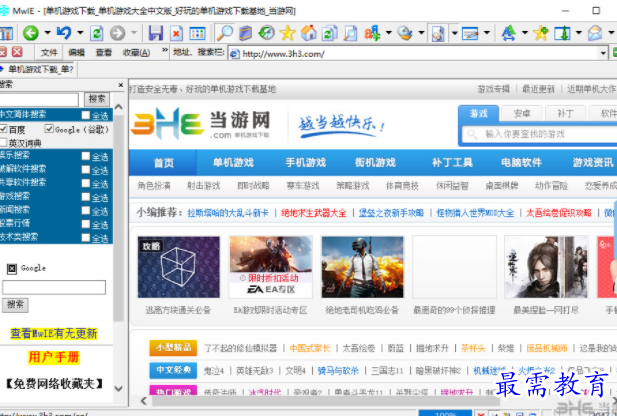Tick 全选 for 新闻搜索

pos(85,211)
